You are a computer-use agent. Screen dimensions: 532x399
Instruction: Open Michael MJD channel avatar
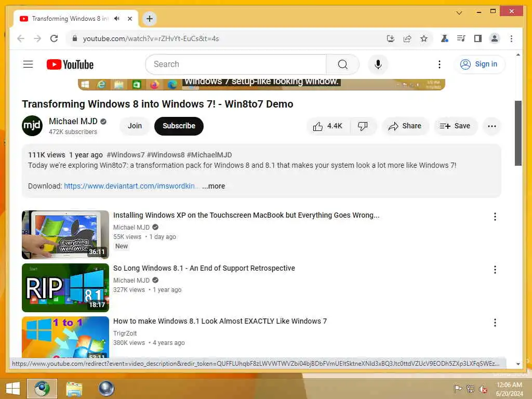point(32,126)
